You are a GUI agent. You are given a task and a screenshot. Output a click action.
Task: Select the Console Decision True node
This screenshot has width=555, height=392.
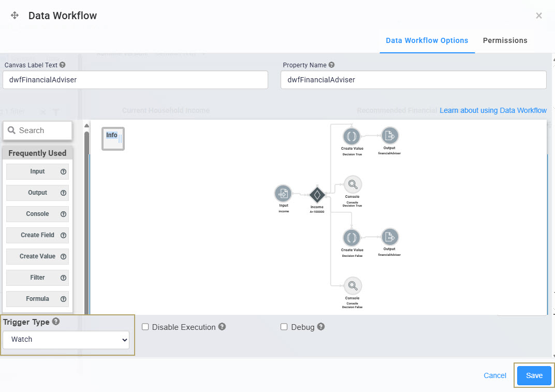353,184
